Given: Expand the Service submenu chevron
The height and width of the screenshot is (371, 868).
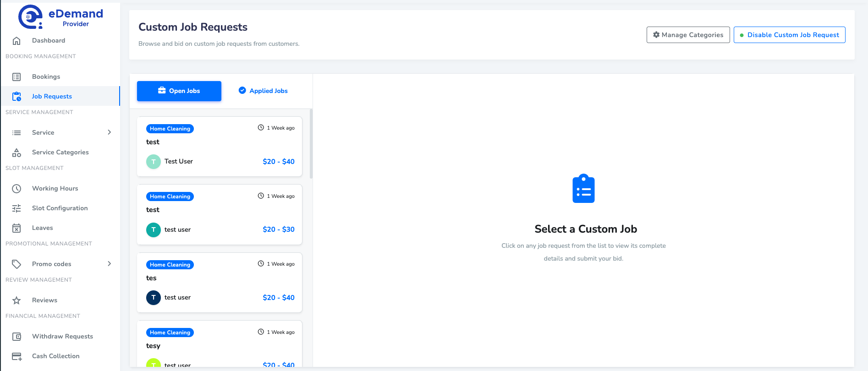Looking at the screenshot, I should (109, 132).
